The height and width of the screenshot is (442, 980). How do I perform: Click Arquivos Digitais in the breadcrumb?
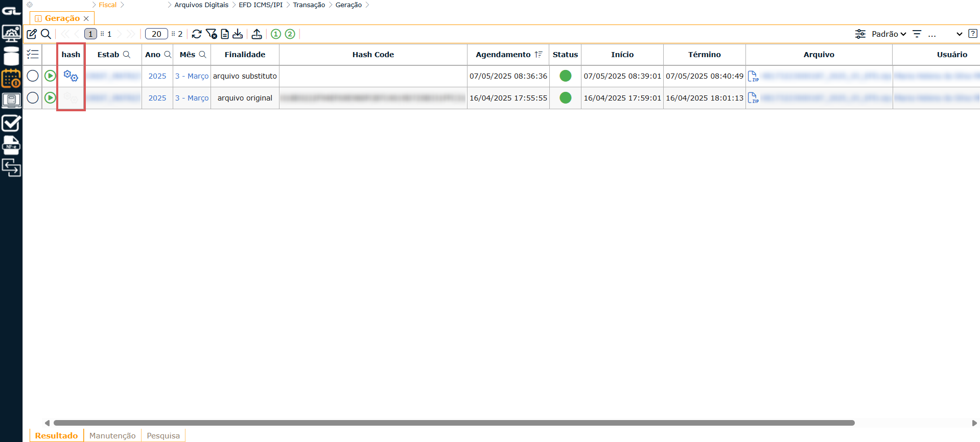201,5
